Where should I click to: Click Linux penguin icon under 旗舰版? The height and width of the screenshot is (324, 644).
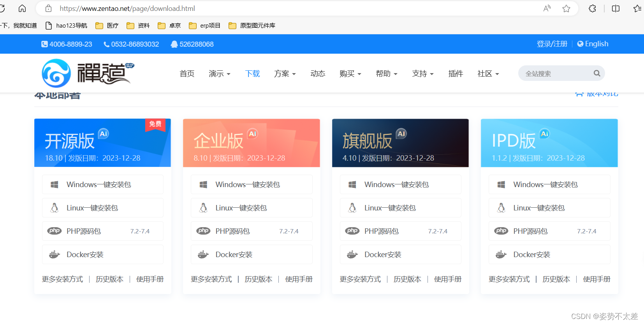[352, 208]
